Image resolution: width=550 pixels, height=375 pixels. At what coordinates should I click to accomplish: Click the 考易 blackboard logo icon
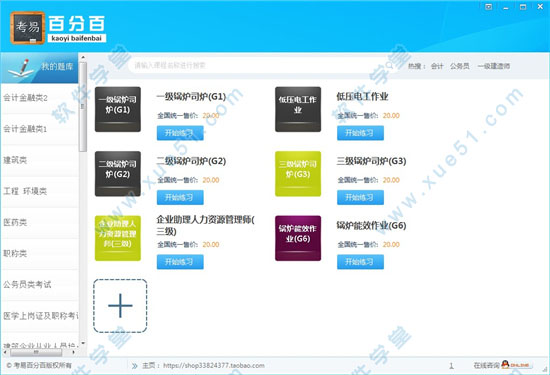click(28, 28)
